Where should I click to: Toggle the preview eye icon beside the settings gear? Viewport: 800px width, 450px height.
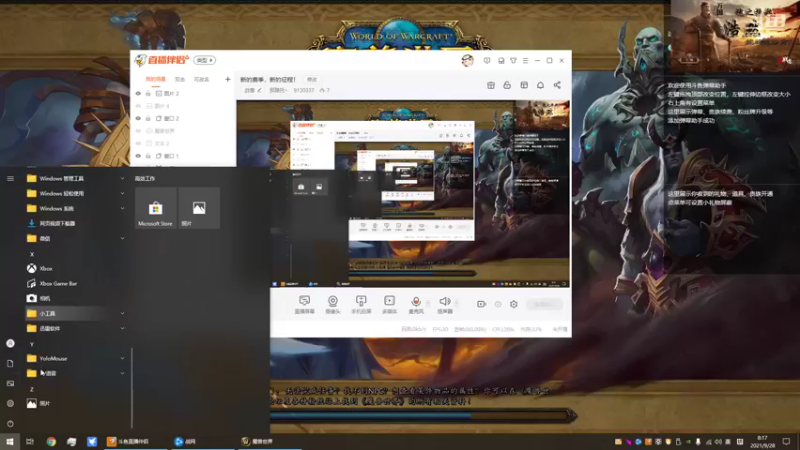[x=497, y=304]
